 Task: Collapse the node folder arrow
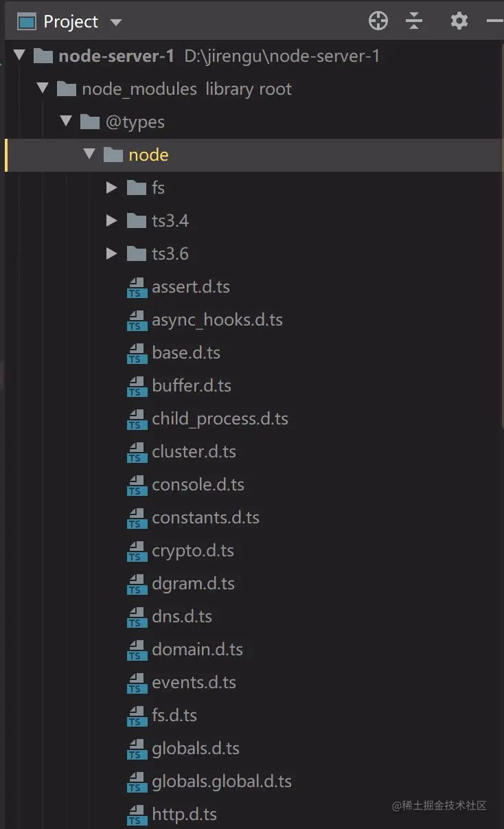(89, 154)
